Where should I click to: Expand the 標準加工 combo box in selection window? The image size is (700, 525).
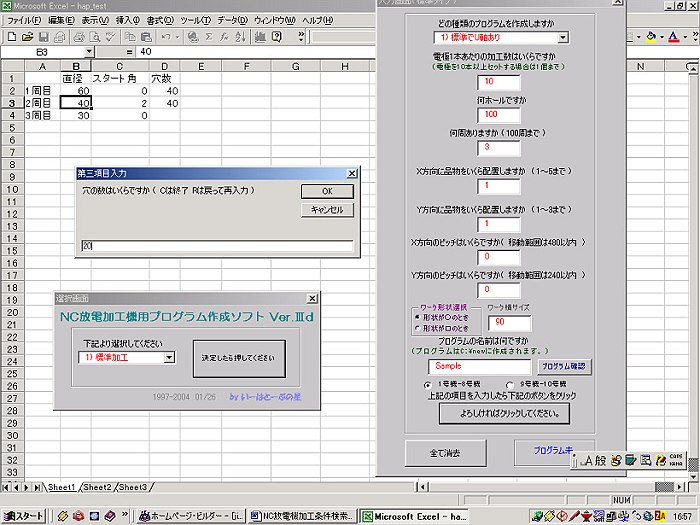(169, 357)
